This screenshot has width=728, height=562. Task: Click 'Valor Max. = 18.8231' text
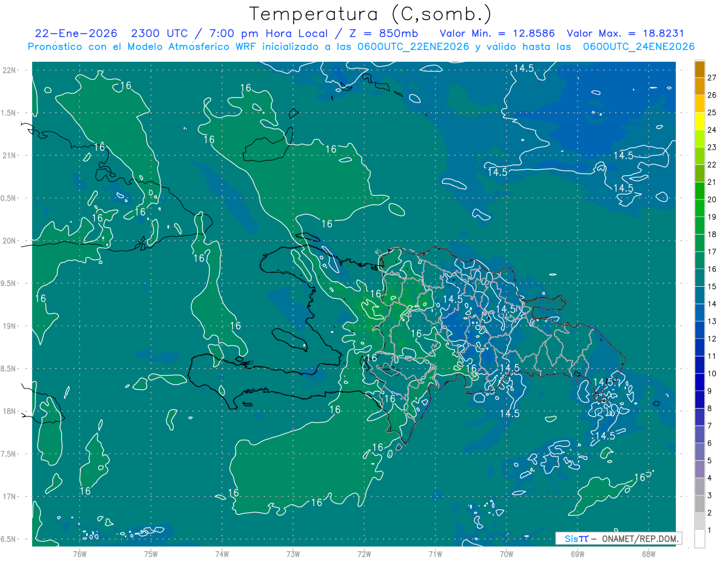(x=625, y=33)
